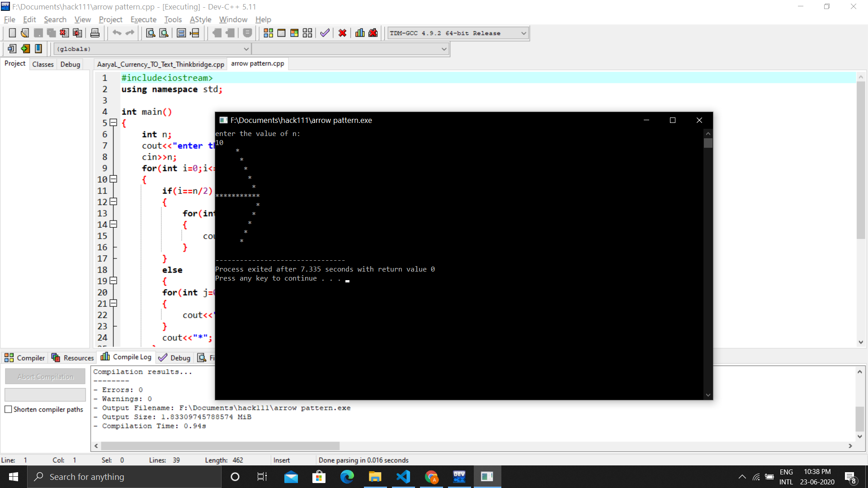Click the Rebuild All toolbar icon

307,33
